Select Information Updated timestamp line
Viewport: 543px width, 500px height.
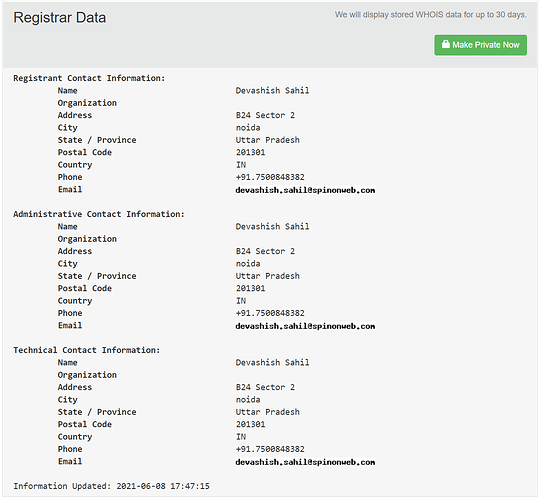111,486
